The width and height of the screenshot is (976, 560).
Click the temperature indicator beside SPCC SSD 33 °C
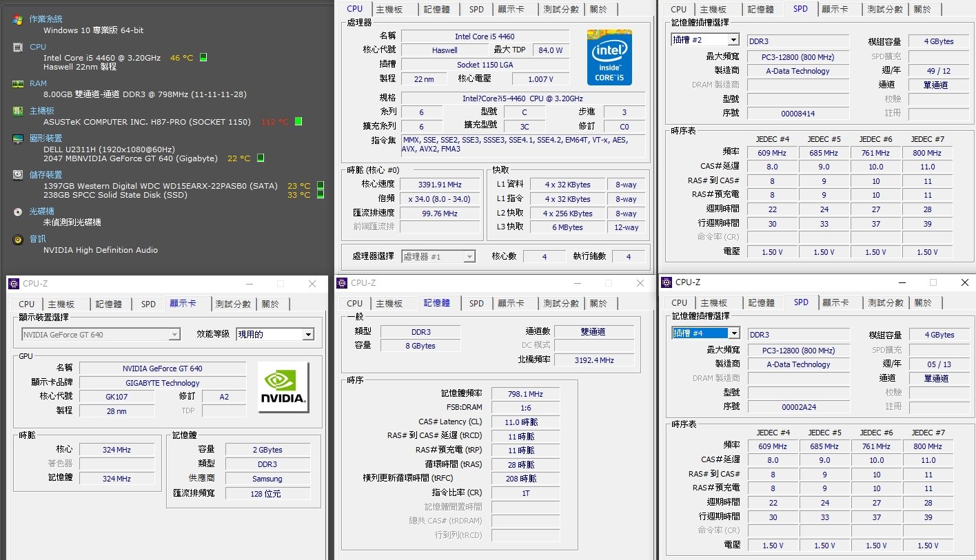point(321,195)
